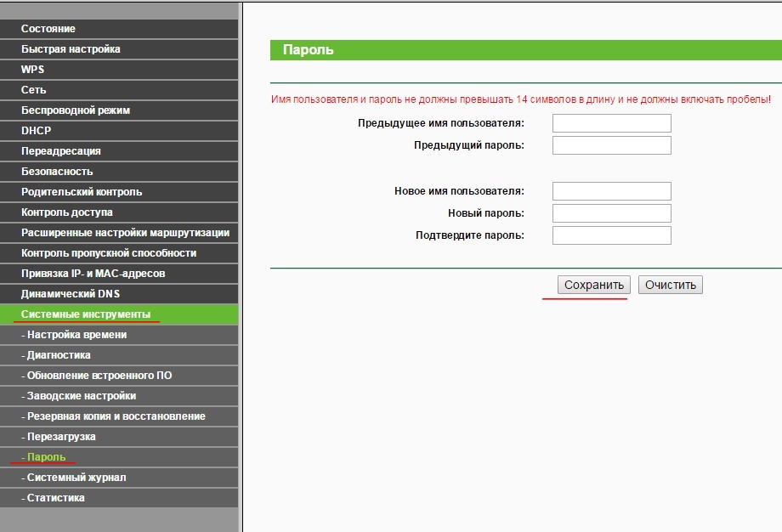Open the Динамический DNS page
The height and width of the screenshot is (532, 782).
pyautogui.click(x=119, y=294)
